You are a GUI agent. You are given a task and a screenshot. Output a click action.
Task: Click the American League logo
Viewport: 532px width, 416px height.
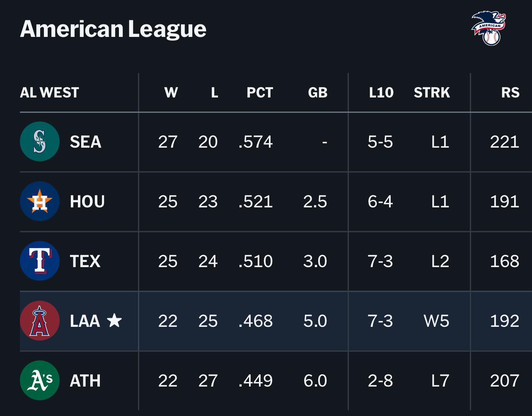coord(489,28)
